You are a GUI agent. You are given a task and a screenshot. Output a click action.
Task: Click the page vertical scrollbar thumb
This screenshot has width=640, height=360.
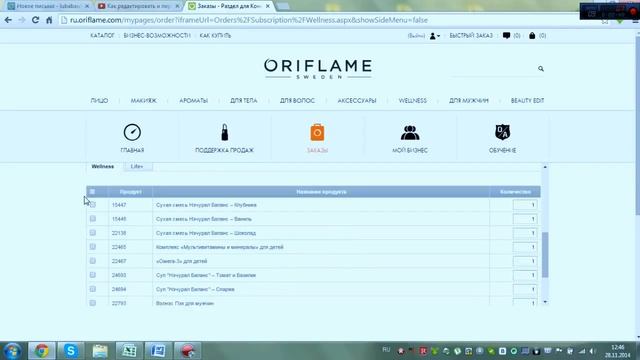637,125
